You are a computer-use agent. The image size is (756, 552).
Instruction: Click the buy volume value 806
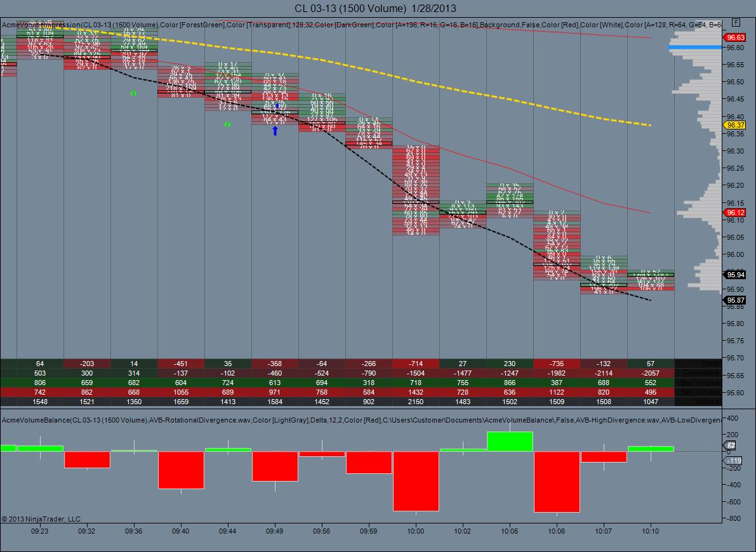click(x=40, y=383)
